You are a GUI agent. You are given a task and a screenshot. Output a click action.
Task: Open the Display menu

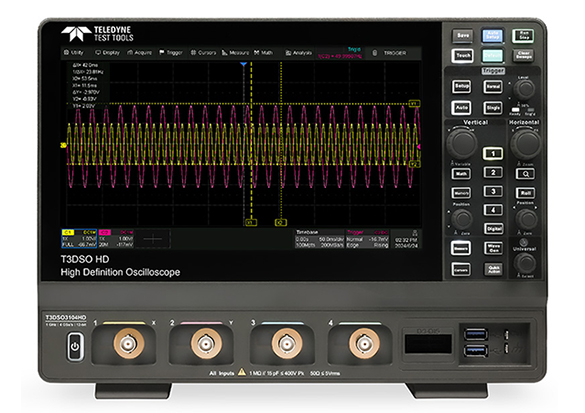[107, 53]
